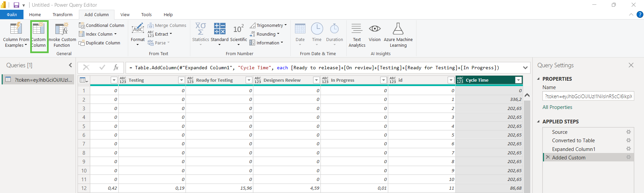The width and height of the screenshot is (644, 193).
Task: Click the Custom Column icon
Action: [39, 30]
